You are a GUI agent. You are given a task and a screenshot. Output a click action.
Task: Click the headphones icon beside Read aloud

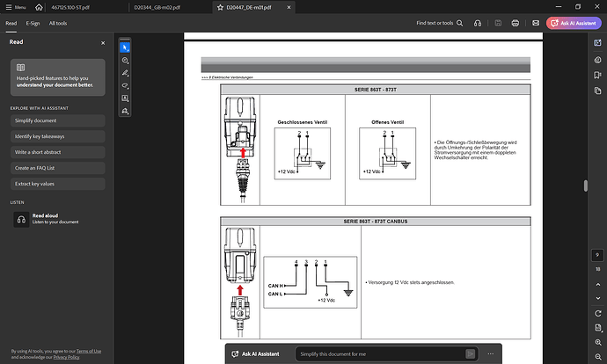pos(21,219)
